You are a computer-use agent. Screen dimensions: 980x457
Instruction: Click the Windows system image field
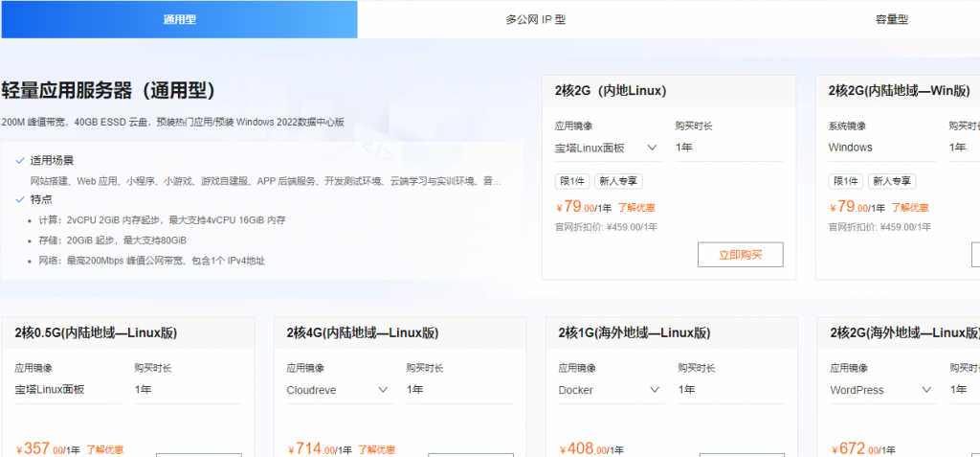[x=882, y=148]
